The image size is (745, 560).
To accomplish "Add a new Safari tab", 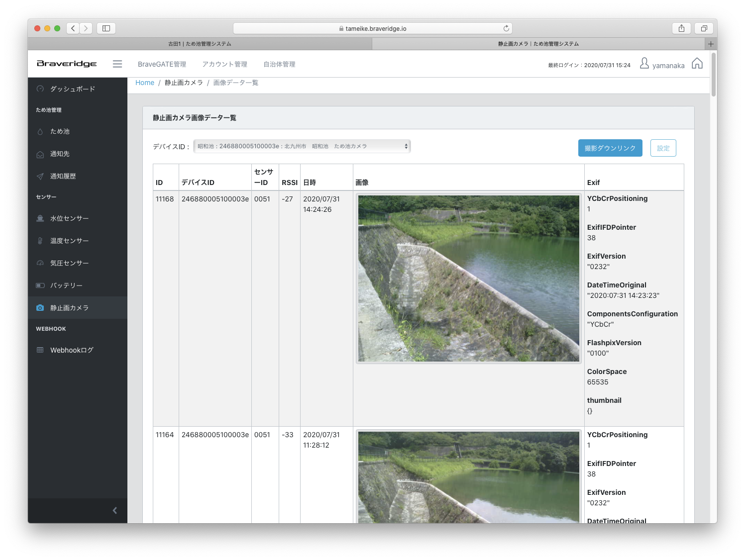I will click(x=711, y=44).
